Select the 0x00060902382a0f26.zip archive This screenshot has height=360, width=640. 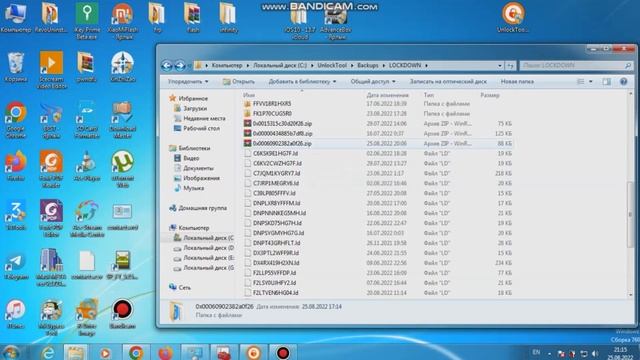point(282,143)
